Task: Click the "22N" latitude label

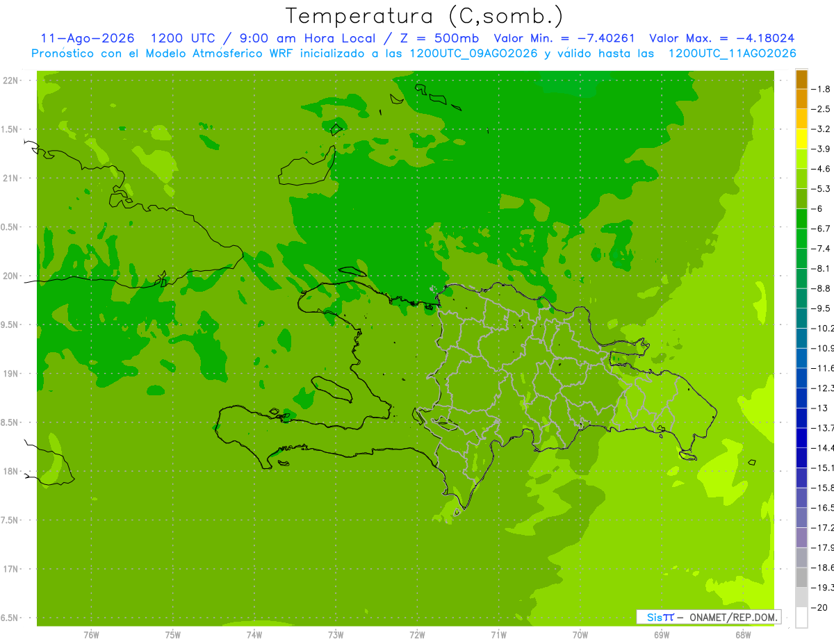Action: 10,81
